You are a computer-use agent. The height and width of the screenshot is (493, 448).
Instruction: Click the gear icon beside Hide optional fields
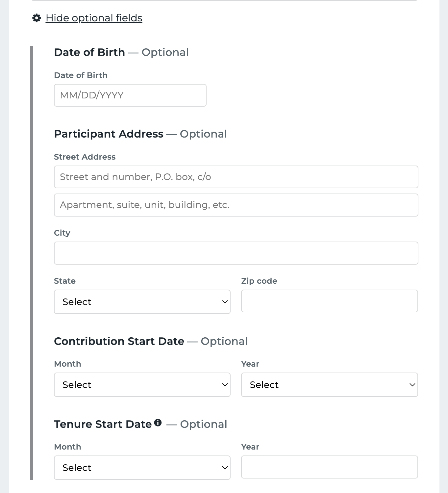37,18
